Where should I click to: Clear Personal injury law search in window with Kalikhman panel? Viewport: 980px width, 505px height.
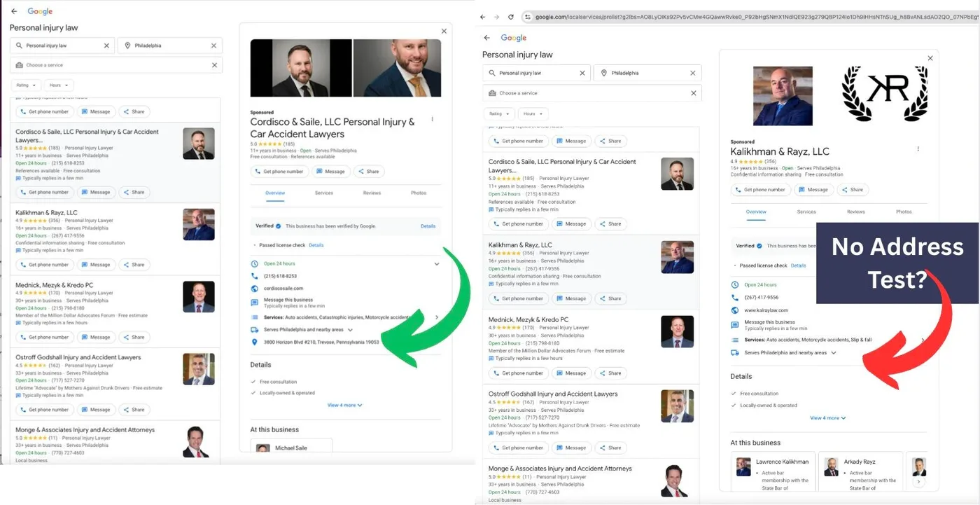click(582, 73)
